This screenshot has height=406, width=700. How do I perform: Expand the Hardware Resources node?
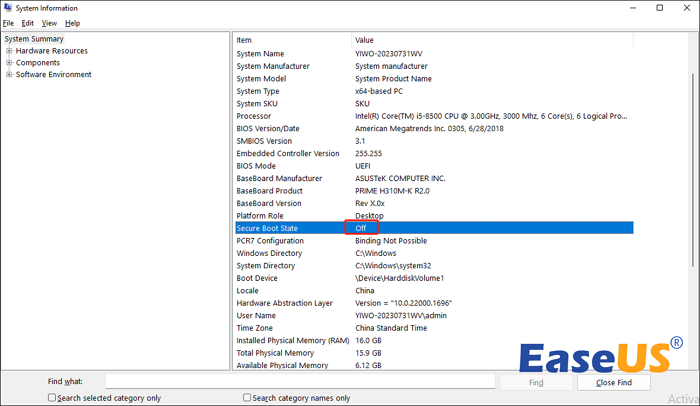9,51
